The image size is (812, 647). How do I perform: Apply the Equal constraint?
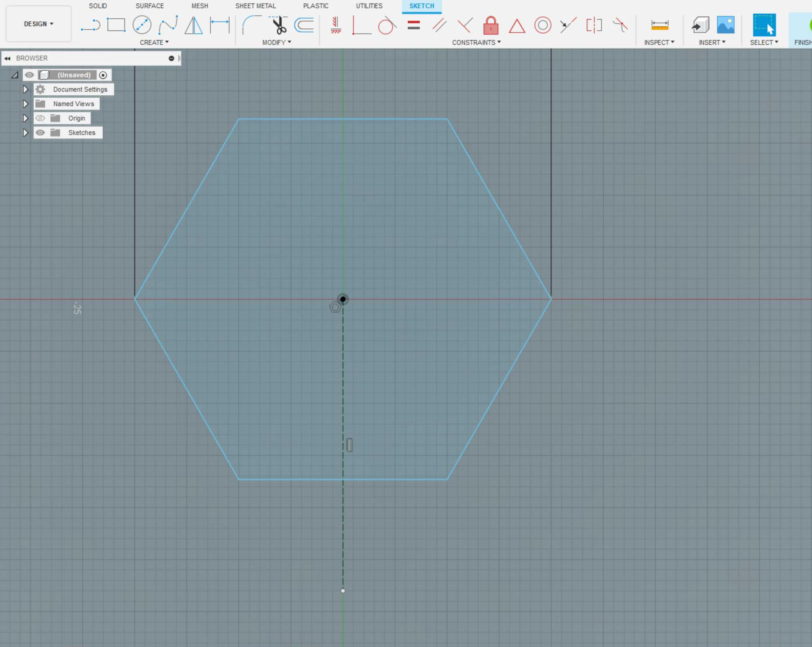point(414,25)
